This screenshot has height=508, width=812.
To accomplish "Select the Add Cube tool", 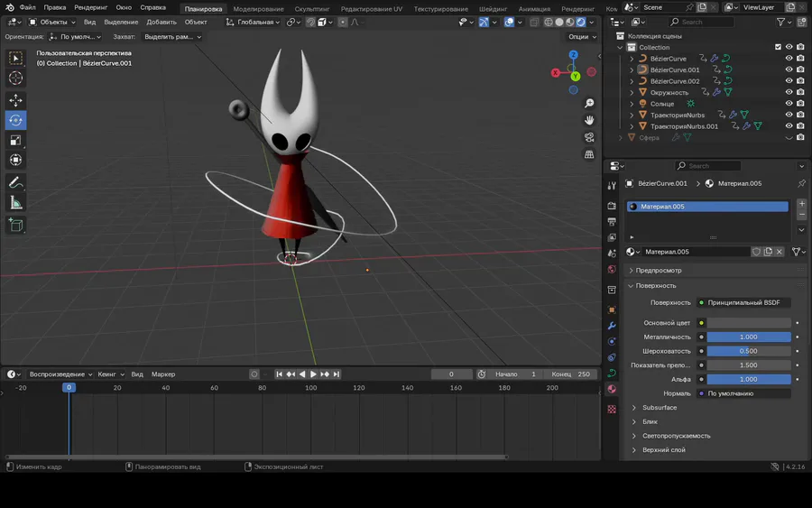I will tap(15, 226).
